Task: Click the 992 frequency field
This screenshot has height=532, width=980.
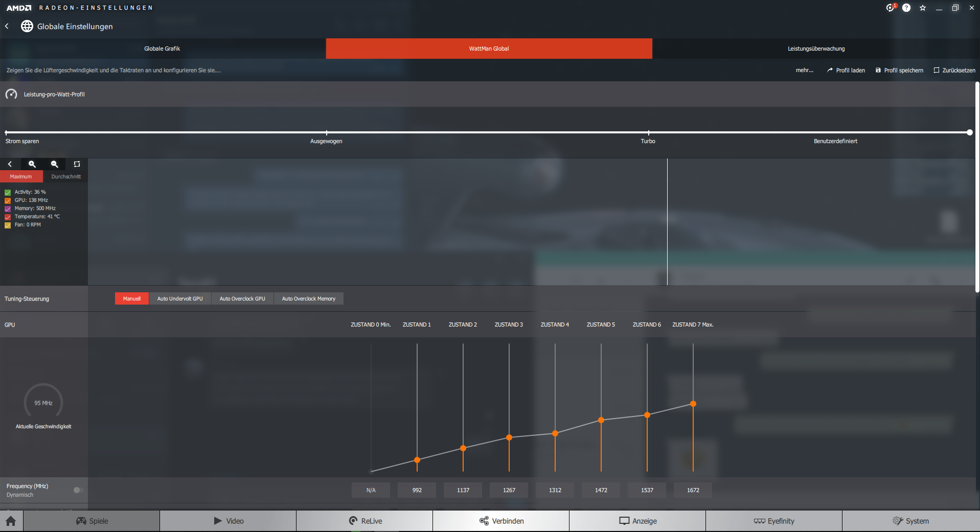Action: 417,490
